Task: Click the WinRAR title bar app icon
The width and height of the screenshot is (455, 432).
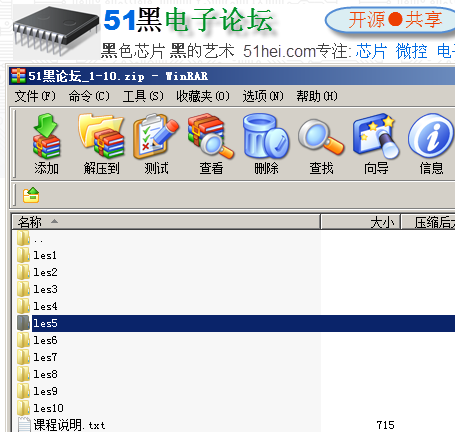Action: 18,76
